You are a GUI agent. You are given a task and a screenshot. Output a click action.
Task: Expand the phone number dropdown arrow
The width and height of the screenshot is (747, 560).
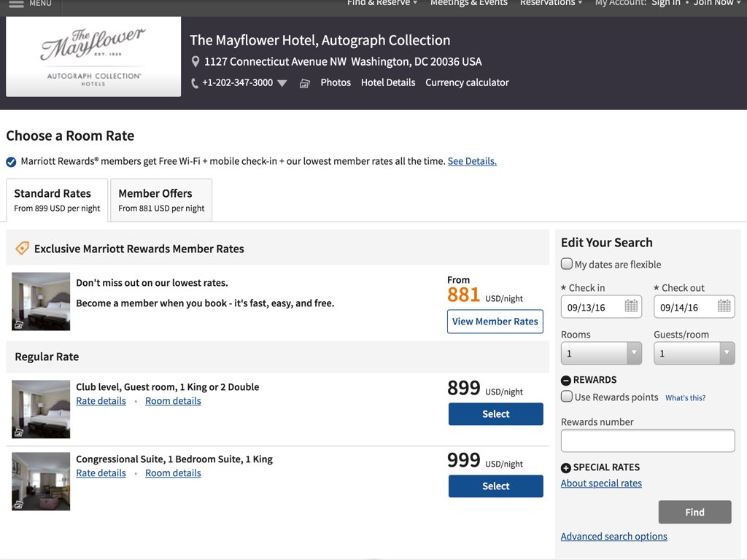pos(282,83)
